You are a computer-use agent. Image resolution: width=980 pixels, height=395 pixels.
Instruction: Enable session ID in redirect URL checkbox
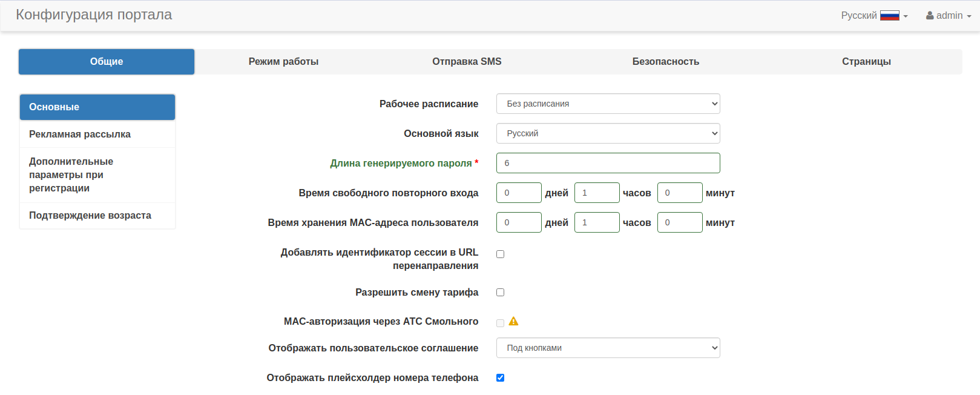pyautogui.click(x=500, y=254)
